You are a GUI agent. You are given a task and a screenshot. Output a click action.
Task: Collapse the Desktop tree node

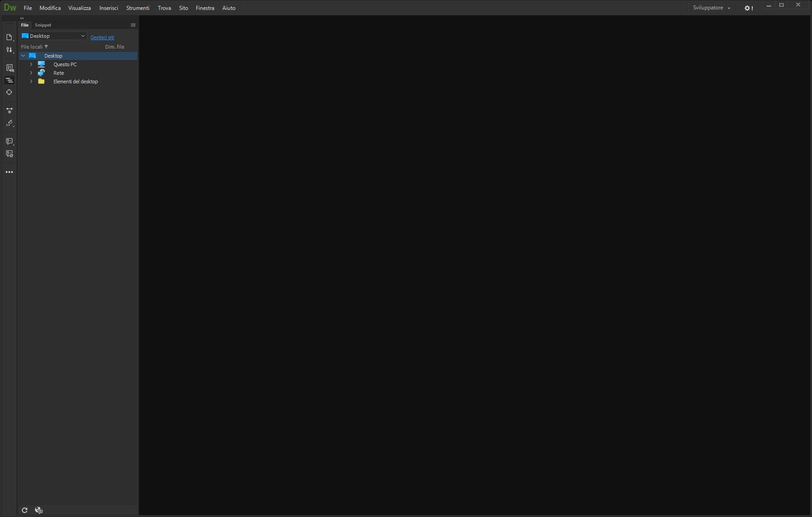pos(23,56)
